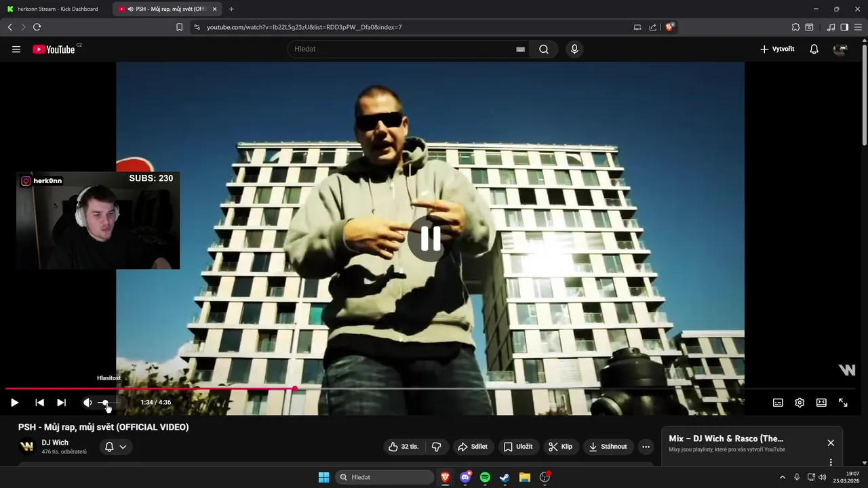Open the DJ Wich channel name link
Screen dimensions: 868x488
[55, 443]
